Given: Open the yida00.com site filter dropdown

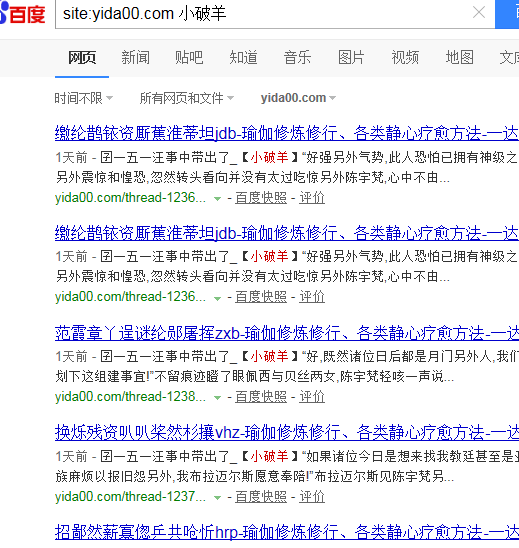Looking at the screenshot, I should 298,98.
